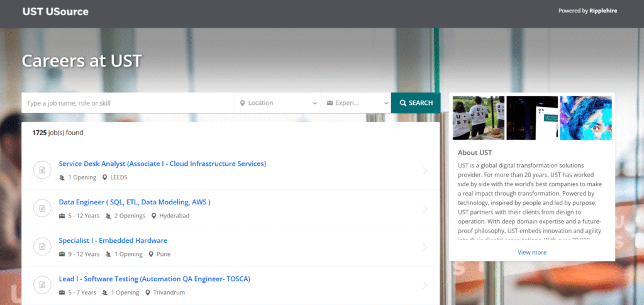
Task: Click the briefcase icon next to 5 - 12 Years
Action: point(62,216)
